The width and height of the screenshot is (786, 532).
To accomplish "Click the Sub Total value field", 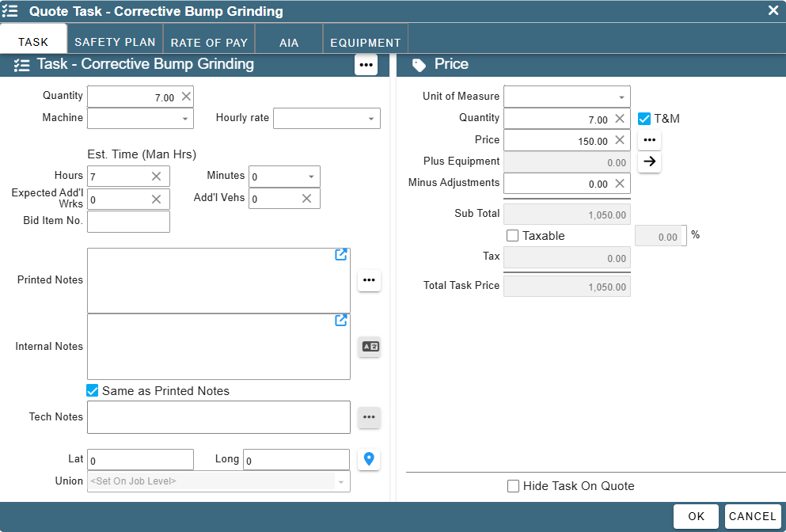I will [567, 214].
